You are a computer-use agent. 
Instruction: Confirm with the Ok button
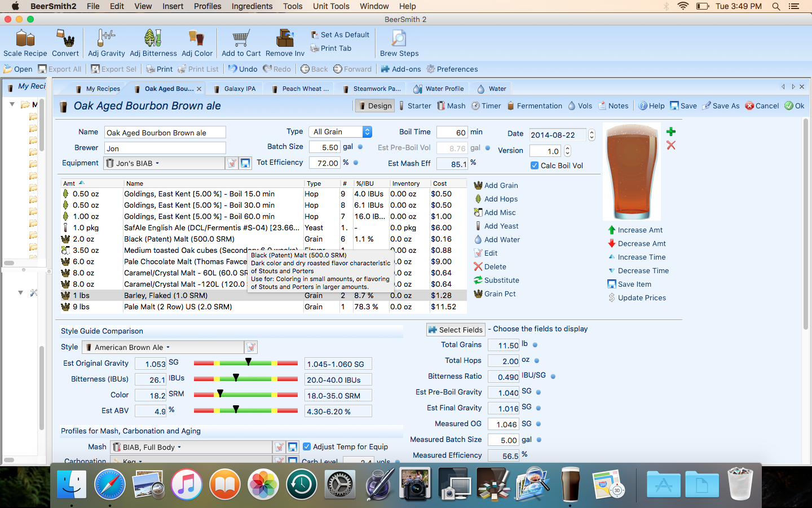[x=795, y=106]
